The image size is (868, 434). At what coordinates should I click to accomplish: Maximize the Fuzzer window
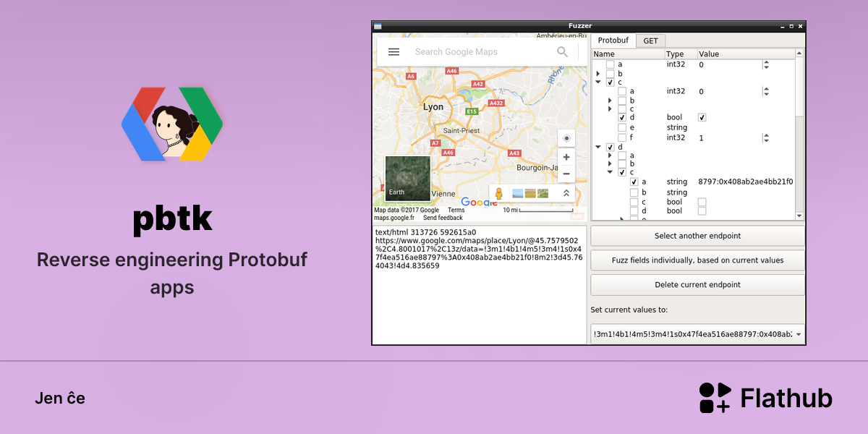pyautogui.click(x=791, y=26)
